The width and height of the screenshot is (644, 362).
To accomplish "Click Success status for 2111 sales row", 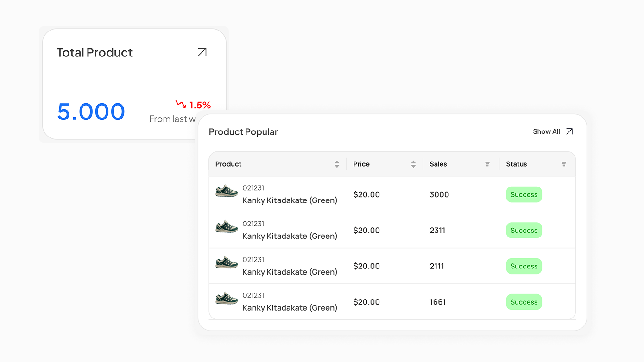I will click(524, 266).
